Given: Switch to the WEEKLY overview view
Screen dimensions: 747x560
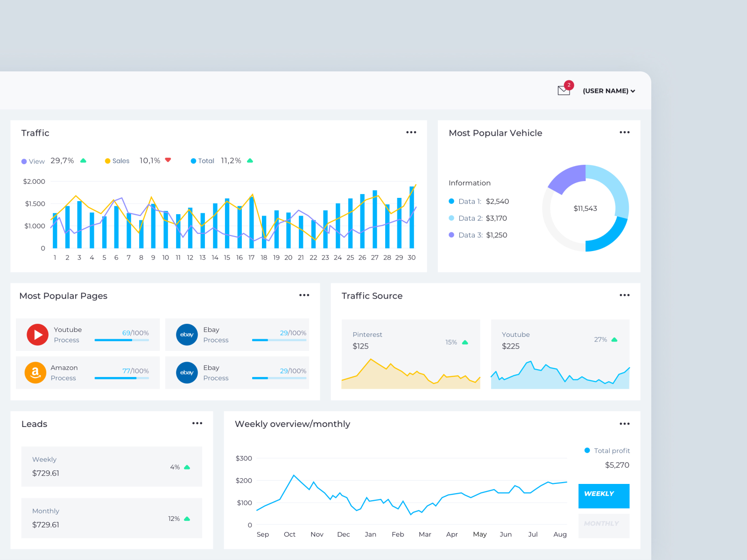Looking at the screenshot, I should tap(604, 496).
